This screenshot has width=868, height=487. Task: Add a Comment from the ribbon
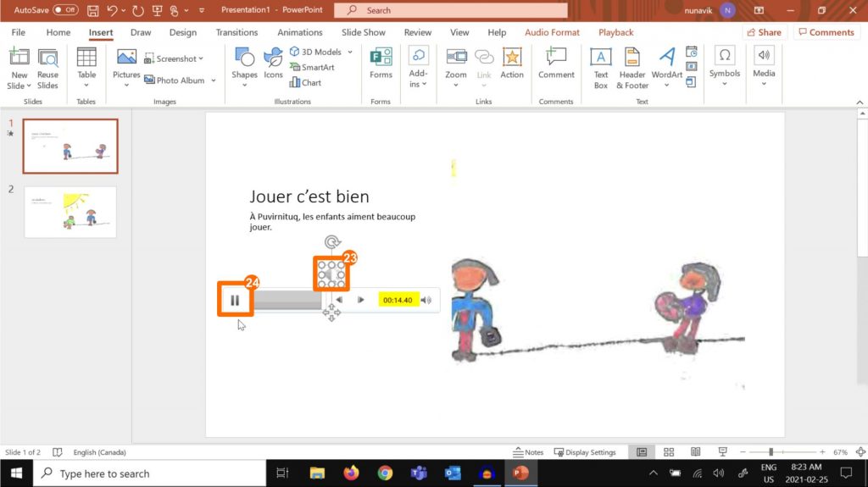coord(556,64)
